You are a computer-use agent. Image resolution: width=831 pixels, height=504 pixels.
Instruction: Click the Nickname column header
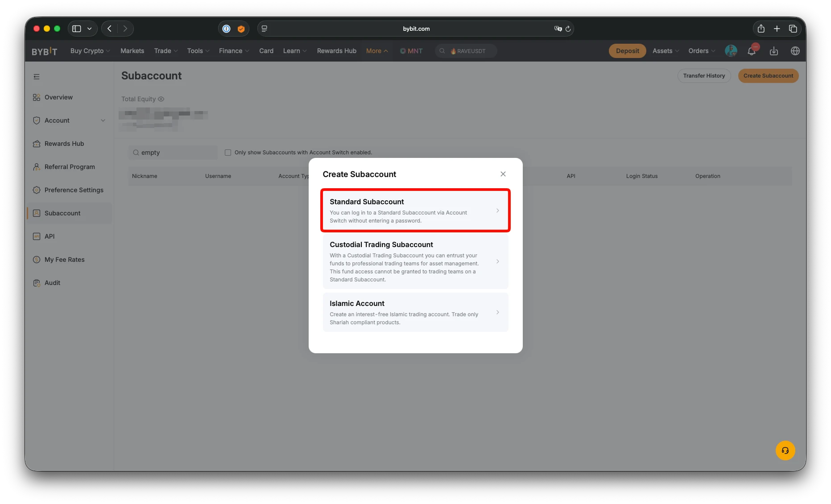(x=145, y=176)
